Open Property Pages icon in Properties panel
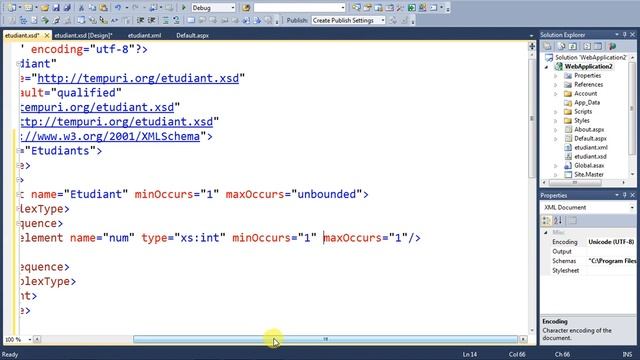 pyautogui.click(x=572, y=221)
